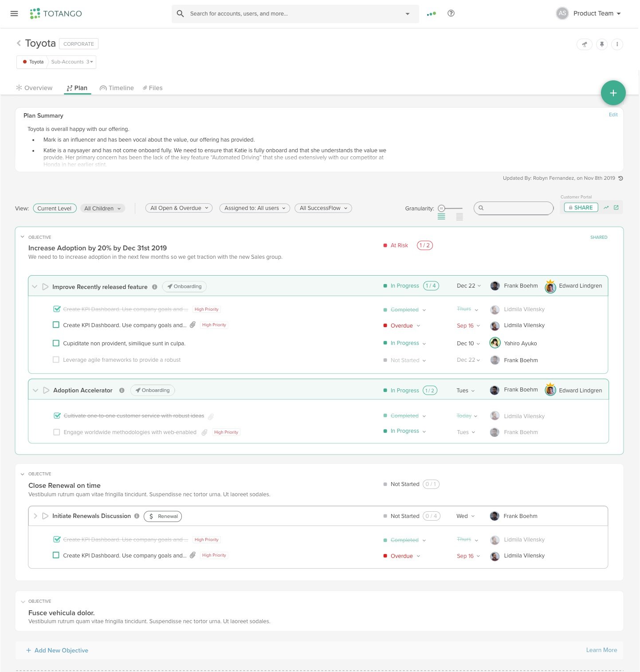The height and width of the screenshot is (672, 640).
Task: Check Engage worldwide methodologies task
Action: [x=56, y=432]
